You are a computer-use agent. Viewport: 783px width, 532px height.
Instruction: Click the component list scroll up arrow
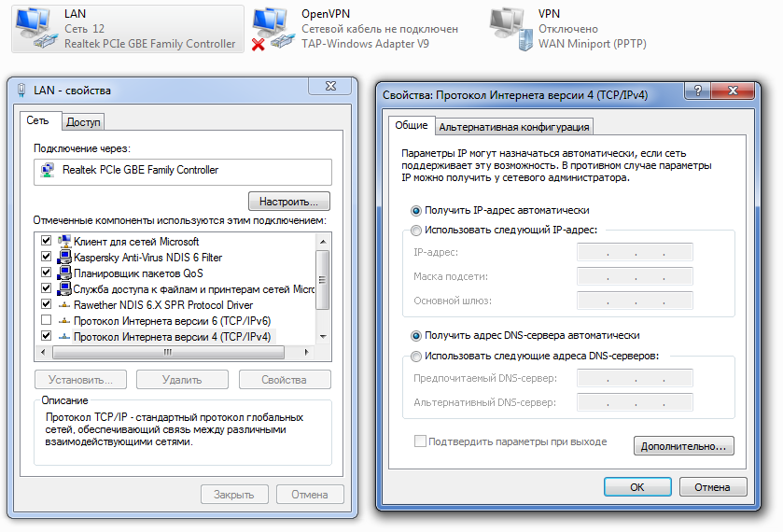point(323,242)
